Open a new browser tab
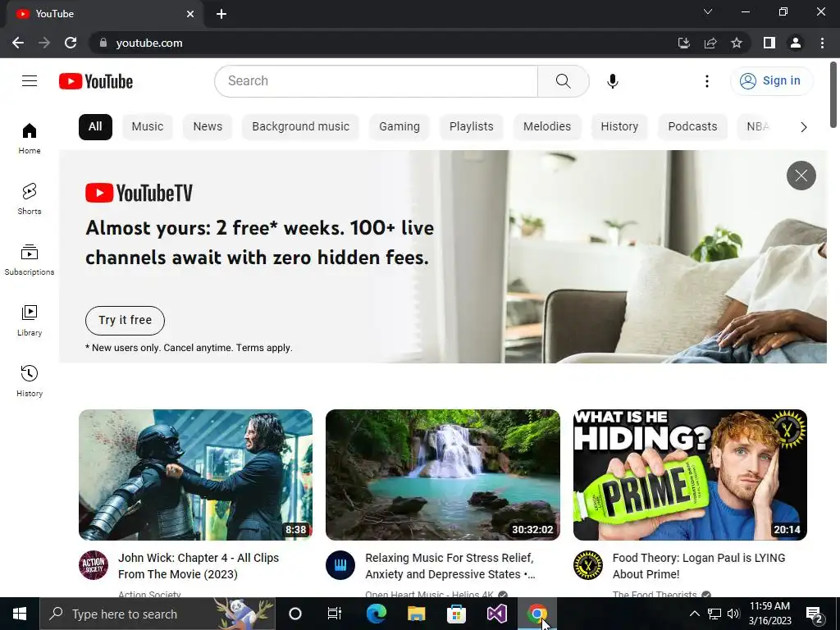The height and width of the screenshot is (630, 840). point(221,14)
